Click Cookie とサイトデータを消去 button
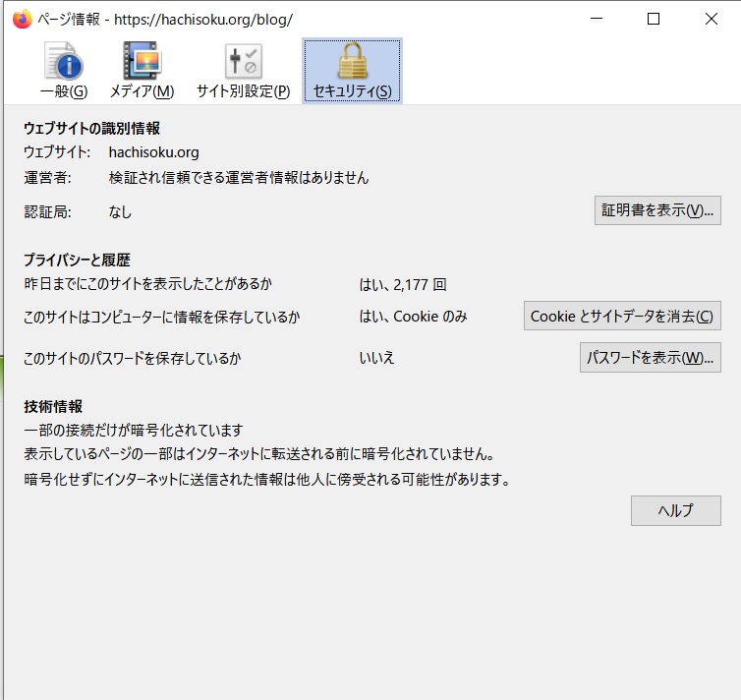The image size is (741, 700). pyautogui.click(x=622, y=317)
